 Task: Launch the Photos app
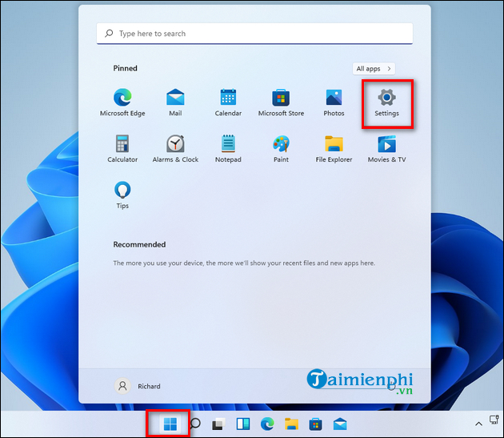pyautogui.click(x=334, y=98)
